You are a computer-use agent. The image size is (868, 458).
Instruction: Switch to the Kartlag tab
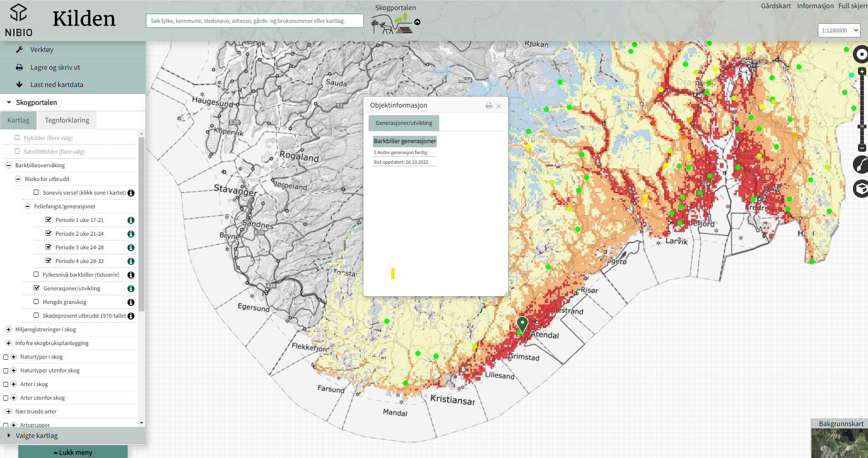18,120
